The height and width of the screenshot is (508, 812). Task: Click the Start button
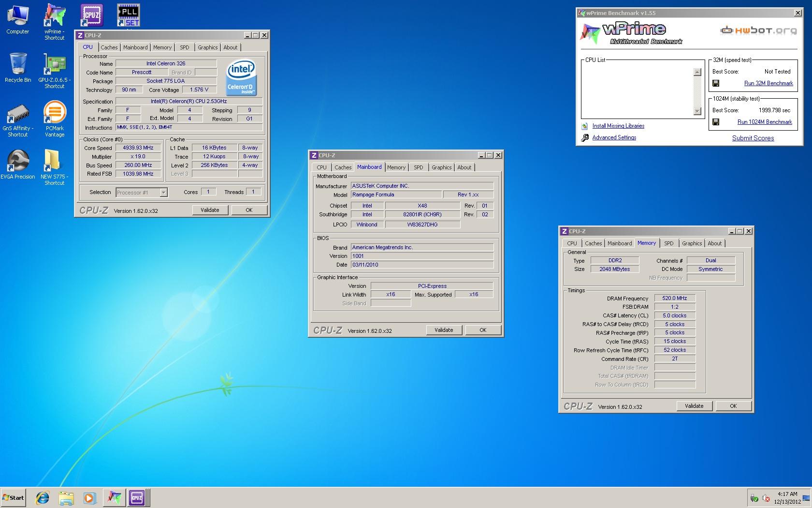click(13, 497)
